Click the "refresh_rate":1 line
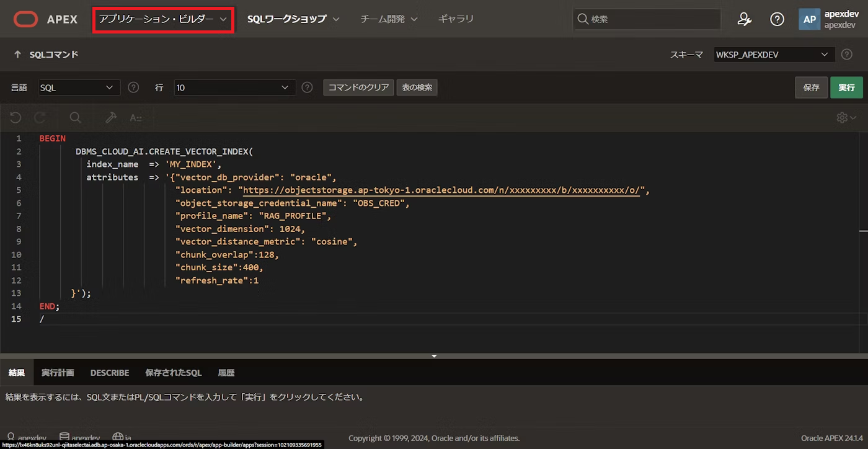868x449 pixels. [217, 280]
